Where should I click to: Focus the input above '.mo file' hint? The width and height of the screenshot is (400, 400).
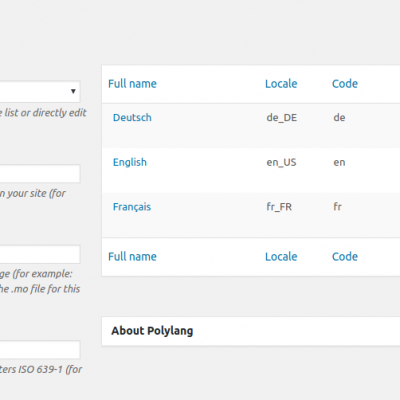40,255
